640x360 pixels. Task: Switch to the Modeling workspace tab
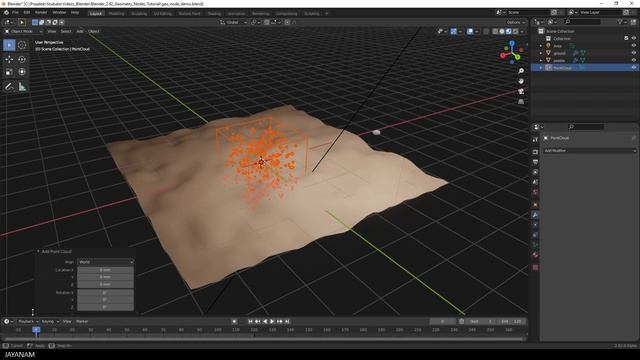[116, 13]
